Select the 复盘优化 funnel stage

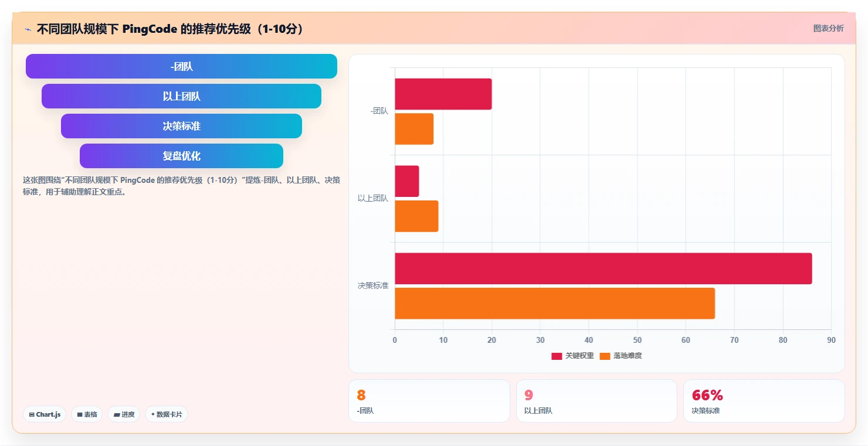pyautogui.click(x=181, y=156)
